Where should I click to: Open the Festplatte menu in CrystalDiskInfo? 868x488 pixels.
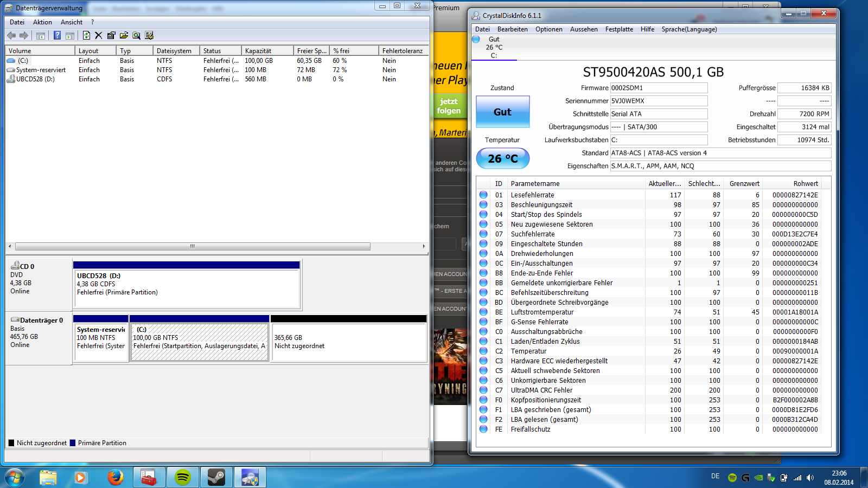point(619,29)
